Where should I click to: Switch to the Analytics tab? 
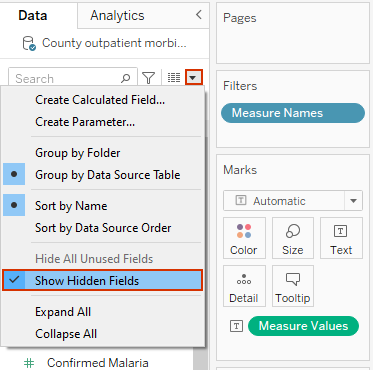pos(117,15)
